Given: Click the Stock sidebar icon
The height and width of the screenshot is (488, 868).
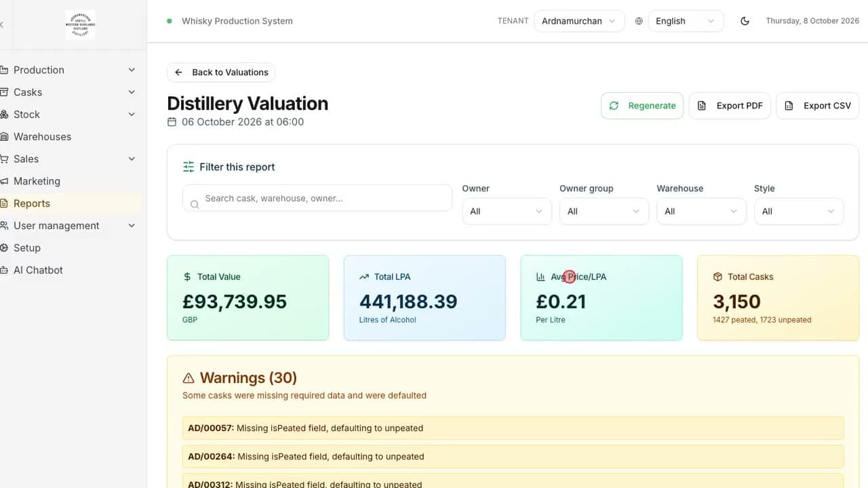Looking at the screenshot, I should [3, 115].
